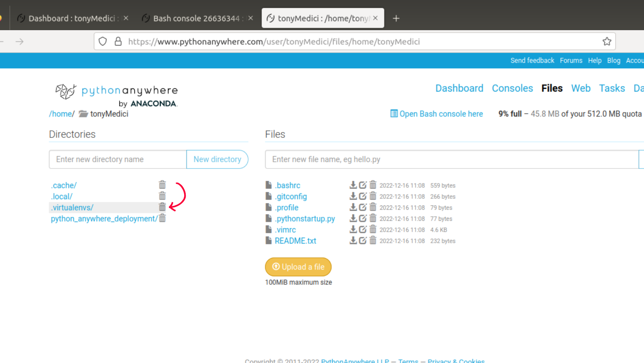Download the .bashrc file
The image size is (644, 363).
(353, 185)
